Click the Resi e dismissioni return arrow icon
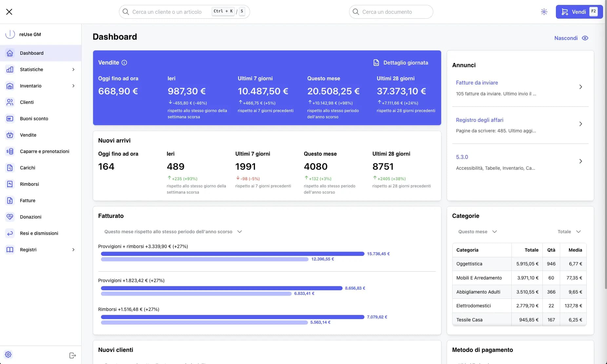Image resolution: width=607 pixels, height=364 pixels. tap(10, 233)
